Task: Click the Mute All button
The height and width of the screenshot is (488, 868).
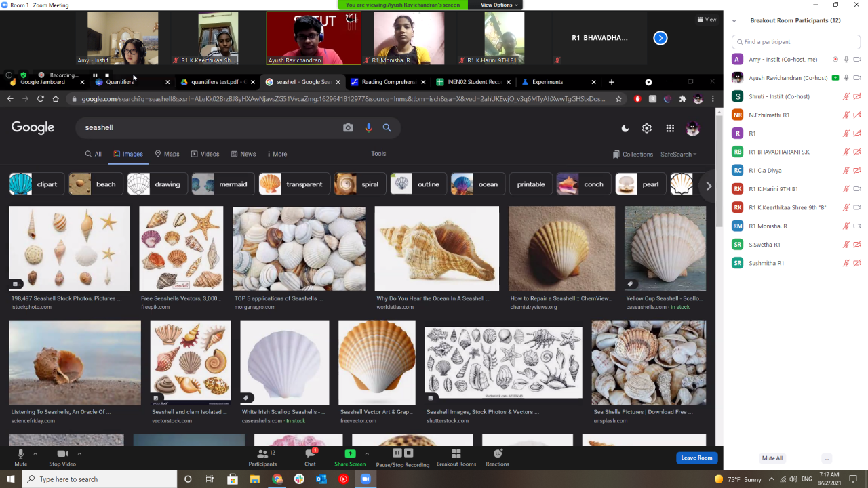Action: (x=772, y=458)
